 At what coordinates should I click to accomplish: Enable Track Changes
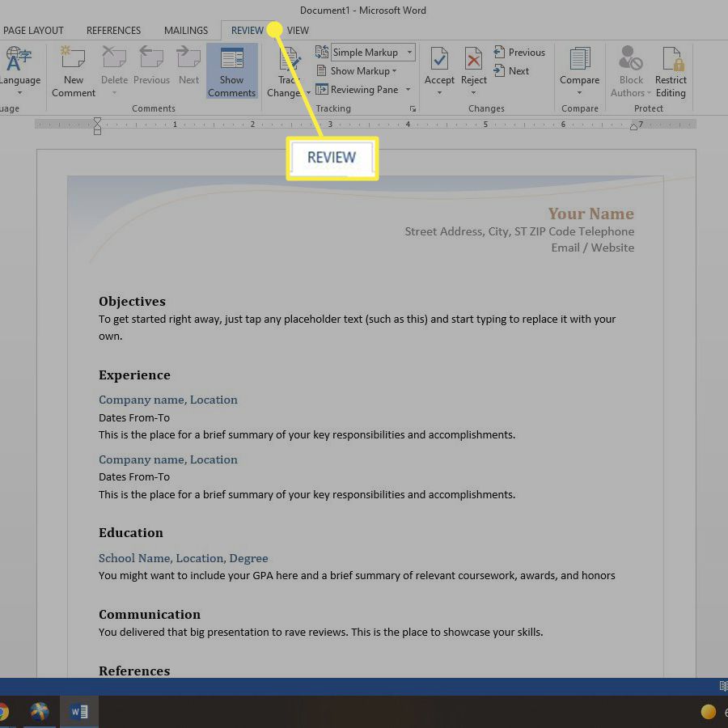pos(289,71)
